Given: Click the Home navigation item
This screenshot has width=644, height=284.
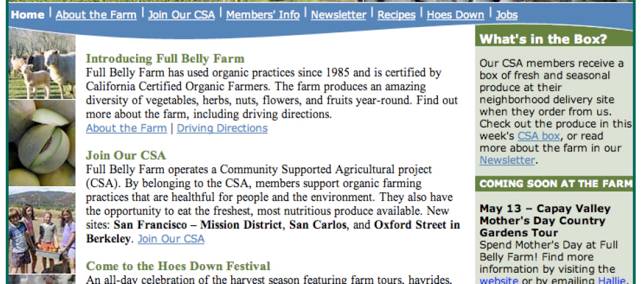Looking at the screenshot, I should pyautogui.click(x=28, y=15).
